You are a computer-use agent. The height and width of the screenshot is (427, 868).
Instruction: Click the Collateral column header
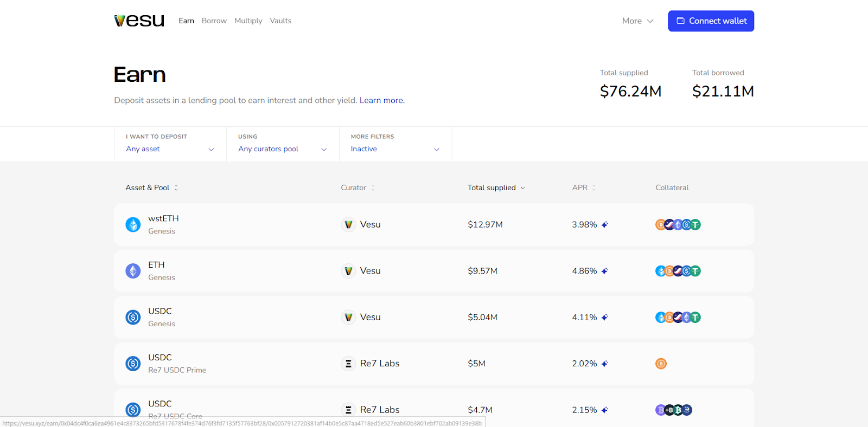coord(672,187)
